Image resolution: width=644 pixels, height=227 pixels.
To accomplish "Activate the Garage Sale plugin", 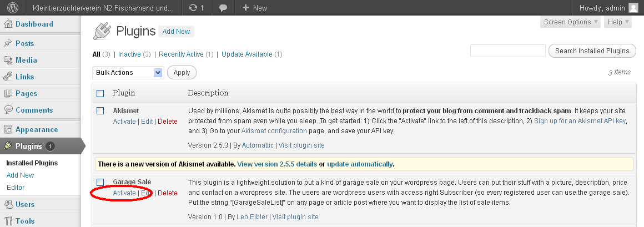I will [124, 193].
